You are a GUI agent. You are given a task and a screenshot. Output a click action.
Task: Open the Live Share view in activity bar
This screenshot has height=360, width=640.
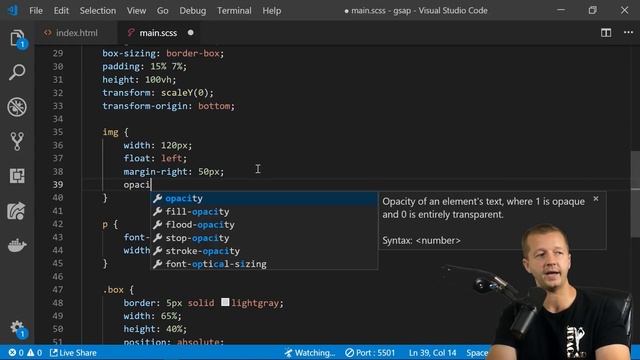[x=17, y=211]
